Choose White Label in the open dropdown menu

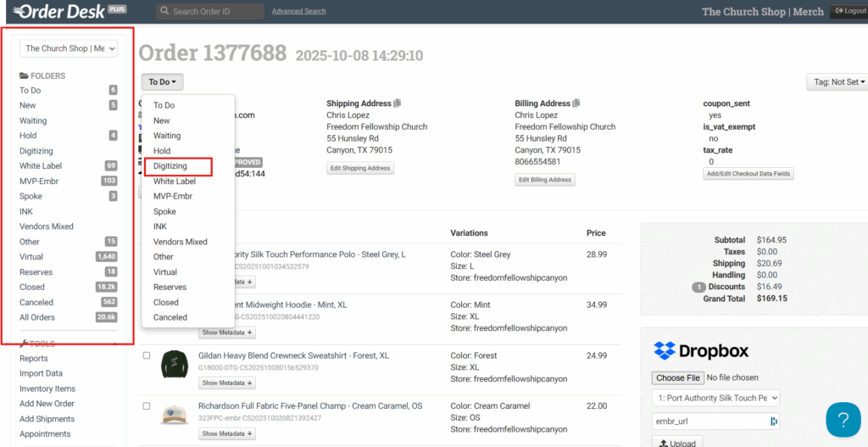pos(175,182)
